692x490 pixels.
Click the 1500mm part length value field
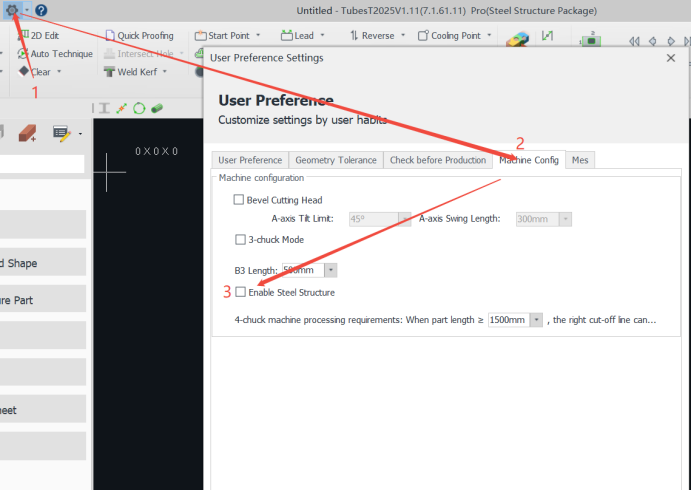point(509,320)
